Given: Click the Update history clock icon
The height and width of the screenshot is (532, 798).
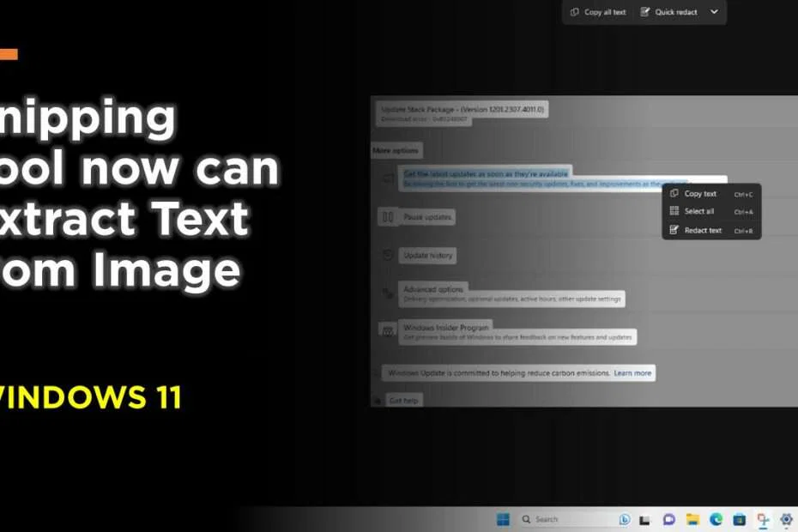Looking at the screenshot, I should coord(389,255).
